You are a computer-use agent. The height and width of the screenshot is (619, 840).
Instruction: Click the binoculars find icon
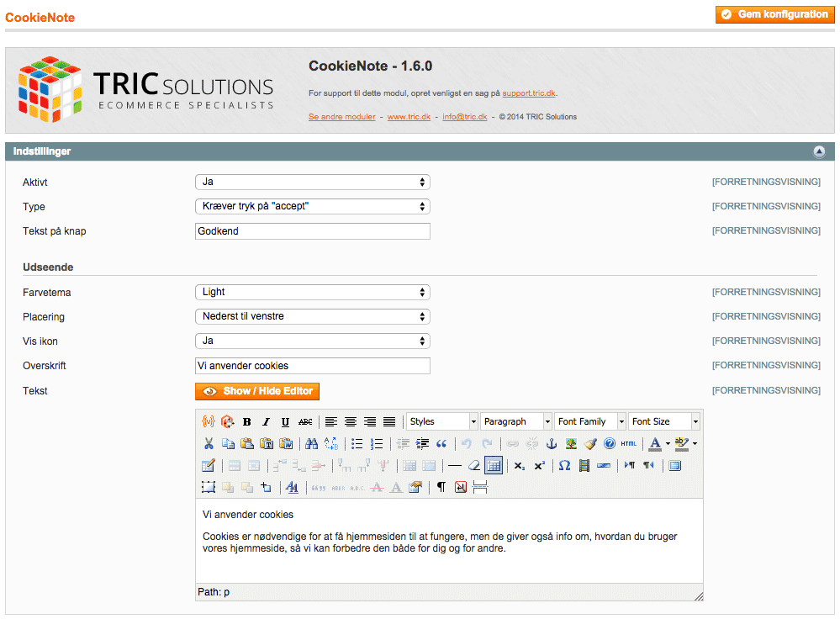pyautogui.click(x=311, y=443)
